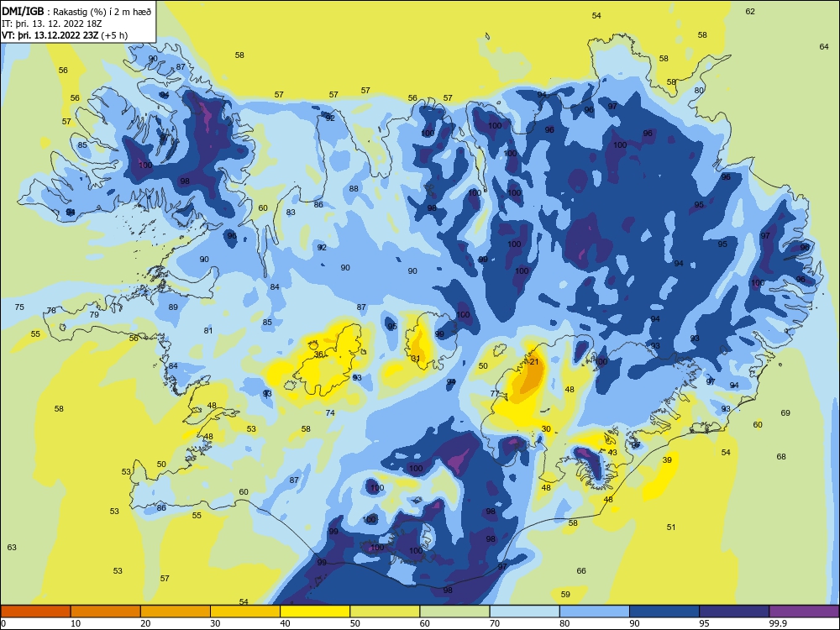The image size is (840, 630).
Task: Choose the pale green 60–70 legend swatch
Action: (x=454, y=612)
